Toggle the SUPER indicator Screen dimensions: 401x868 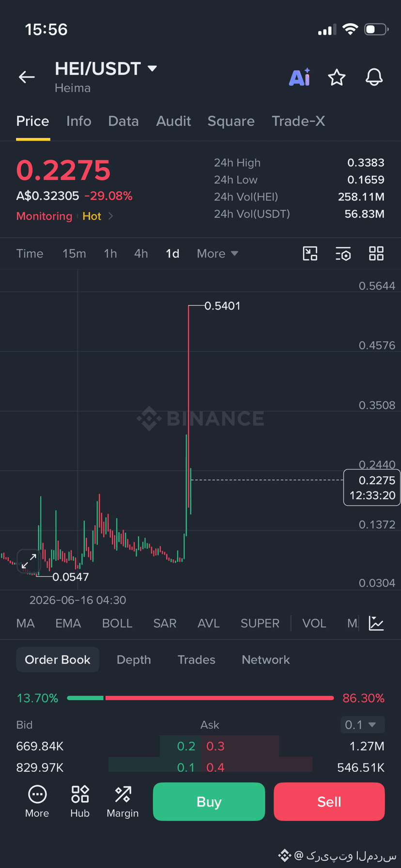[260, 624]
